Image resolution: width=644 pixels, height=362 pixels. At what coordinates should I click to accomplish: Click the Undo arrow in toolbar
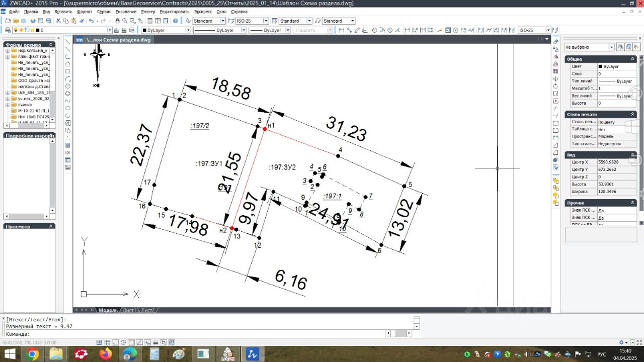(x=91, y=21)
